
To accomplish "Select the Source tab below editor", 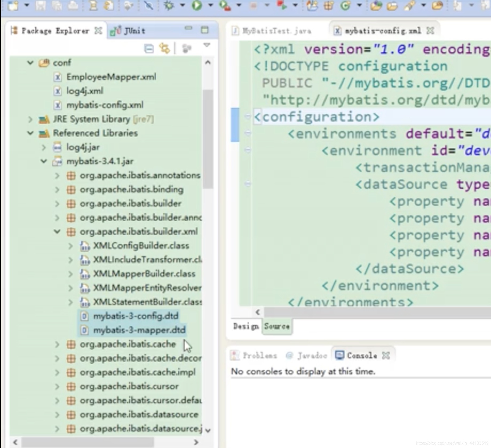I will (x=277, y=326).
